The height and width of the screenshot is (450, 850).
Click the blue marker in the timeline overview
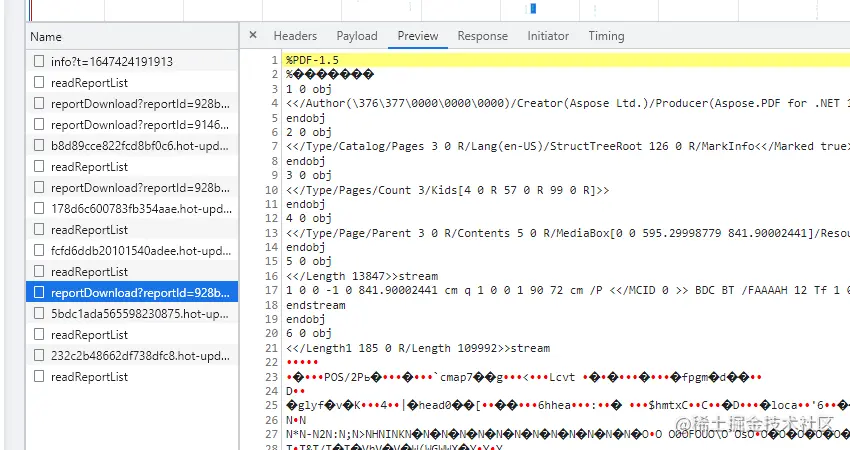click(x=533, y=8)
